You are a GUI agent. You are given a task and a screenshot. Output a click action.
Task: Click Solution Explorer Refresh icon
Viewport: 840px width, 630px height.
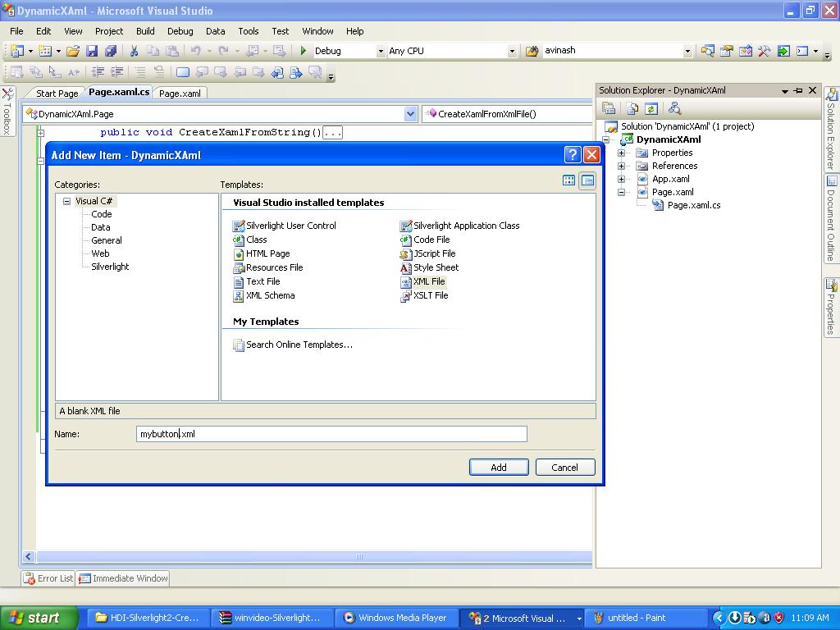click(651, 108)
